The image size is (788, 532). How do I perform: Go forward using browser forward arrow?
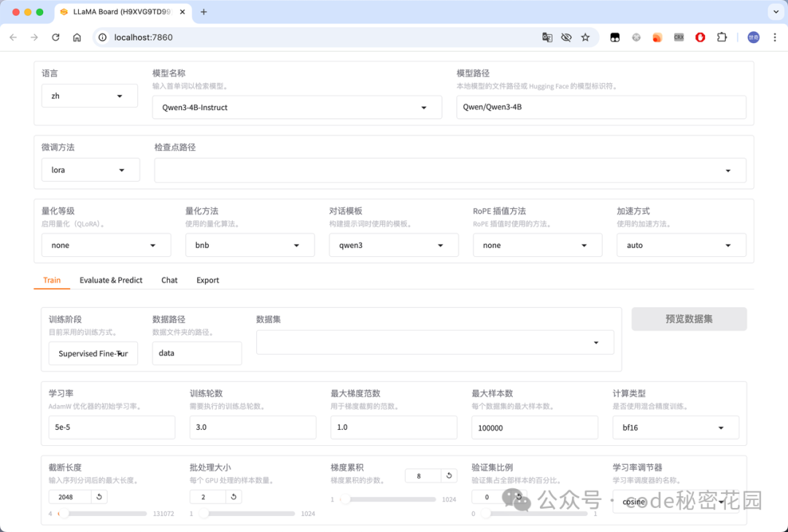click(34, 37)
